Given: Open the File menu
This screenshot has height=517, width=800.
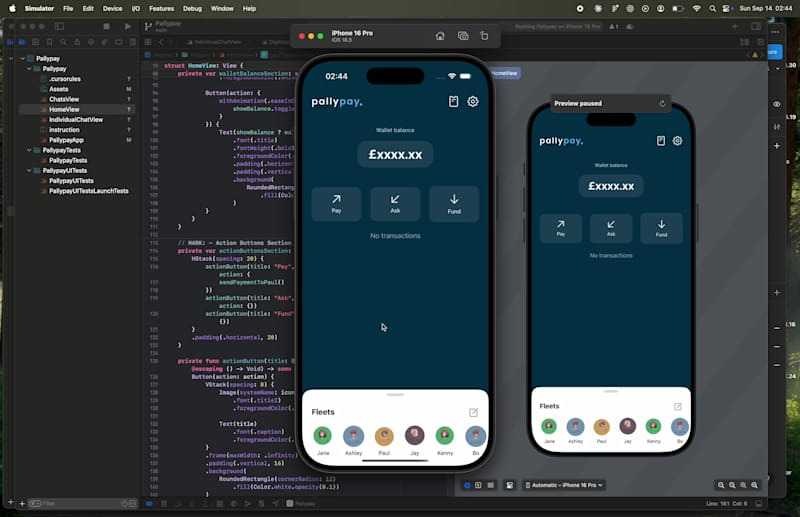Looking at the screenshot, I should 68,9.
